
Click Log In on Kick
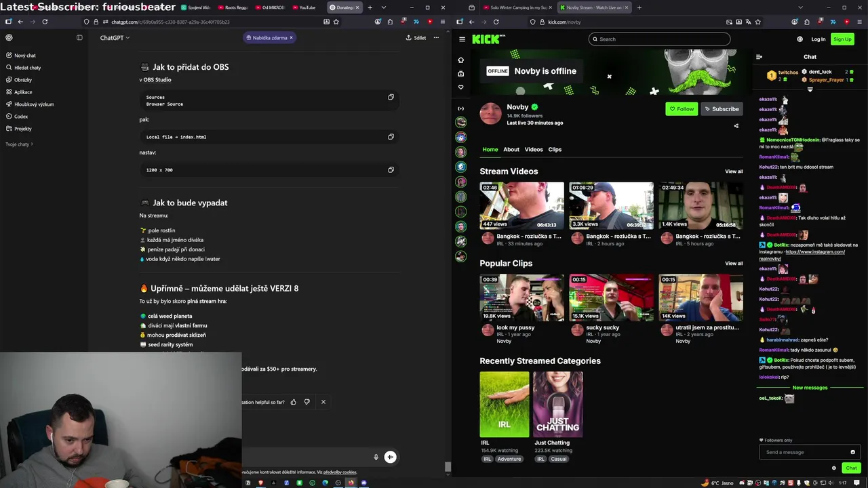tap(818, 39)
